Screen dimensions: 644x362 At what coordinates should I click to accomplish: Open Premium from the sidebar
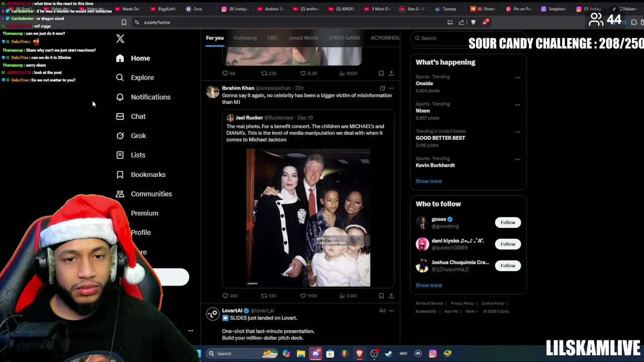(x=144, y=213)
